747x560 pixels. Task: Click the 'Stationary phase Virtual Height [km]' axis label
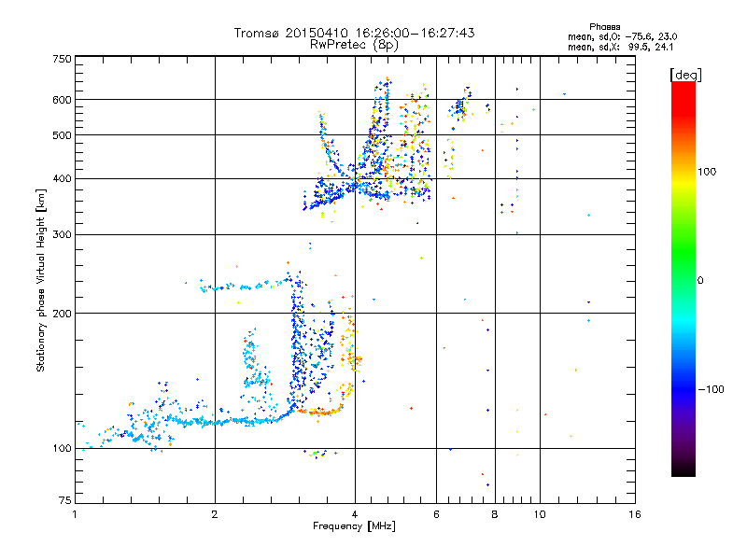(x=40, y=281)
